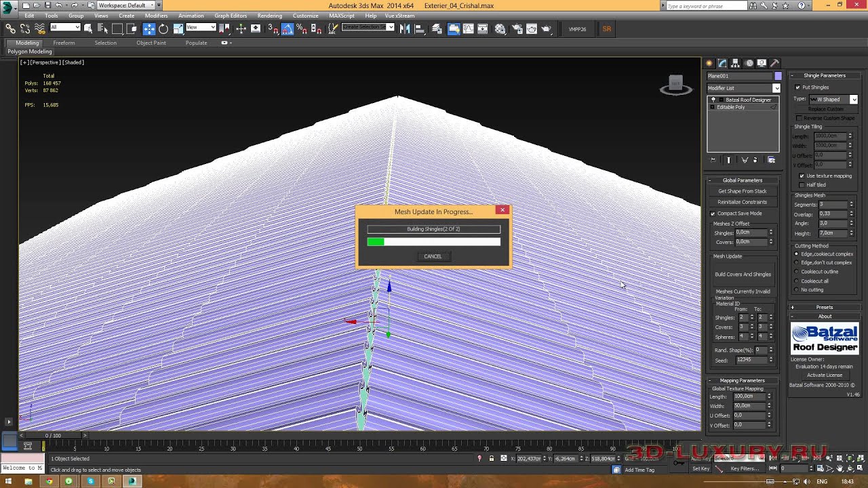Click the Pin Stack icon
The height and width of the screenshot is (488, 868).
(713, 160)
